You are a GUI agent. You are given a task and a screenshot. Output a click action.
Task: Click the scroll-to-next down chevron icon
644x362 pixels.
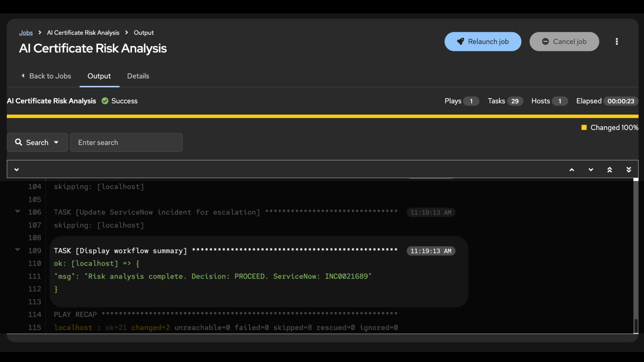click(x=591, y=170)
